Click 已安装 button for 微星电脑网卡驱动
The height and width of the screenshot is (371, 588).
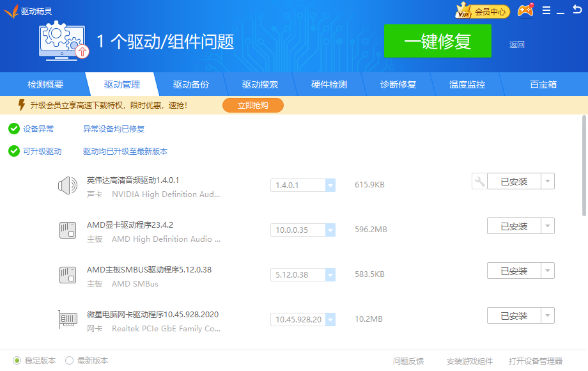pyautogui.click(x=514, y=315)
